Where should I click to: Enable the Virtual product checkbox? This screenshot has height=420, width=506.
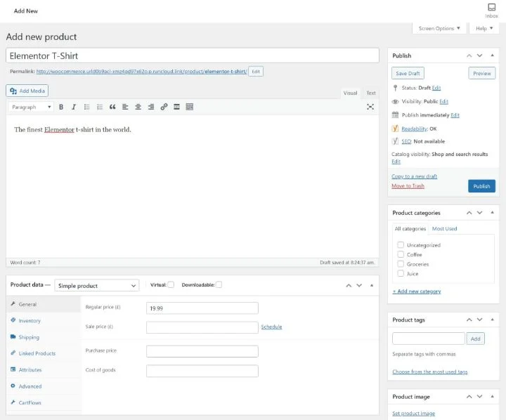171,284
